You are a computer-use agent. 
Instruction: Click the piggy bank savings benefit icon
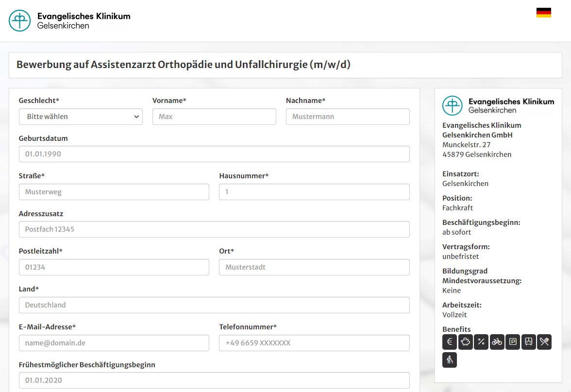[x=465, y=341]
